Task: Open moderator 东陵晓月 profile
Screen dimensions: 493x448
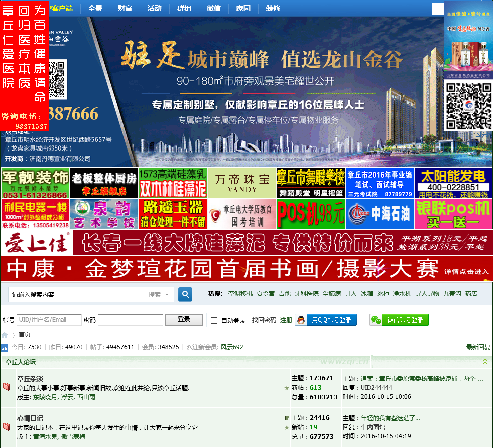Action: tap(45, 397)
